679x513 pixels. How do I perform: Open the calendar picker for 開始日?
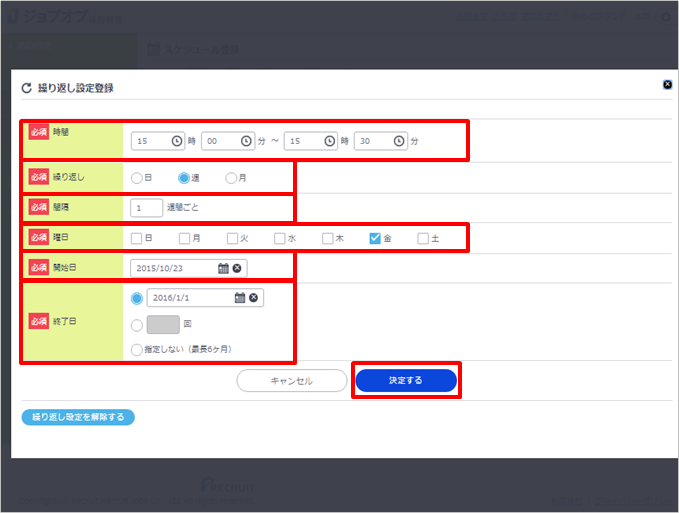coord(222,268)
